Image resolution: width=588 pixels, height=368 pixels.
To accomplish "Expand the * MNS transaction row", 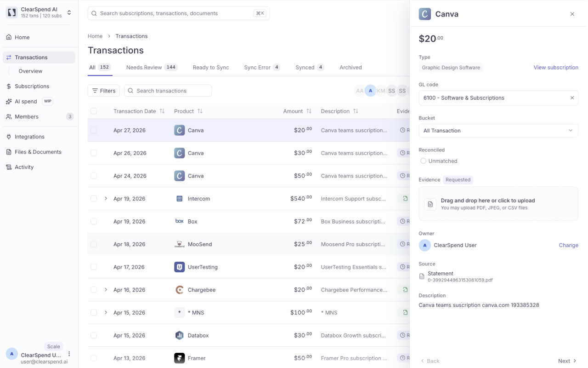I will (x=106, y=312).
